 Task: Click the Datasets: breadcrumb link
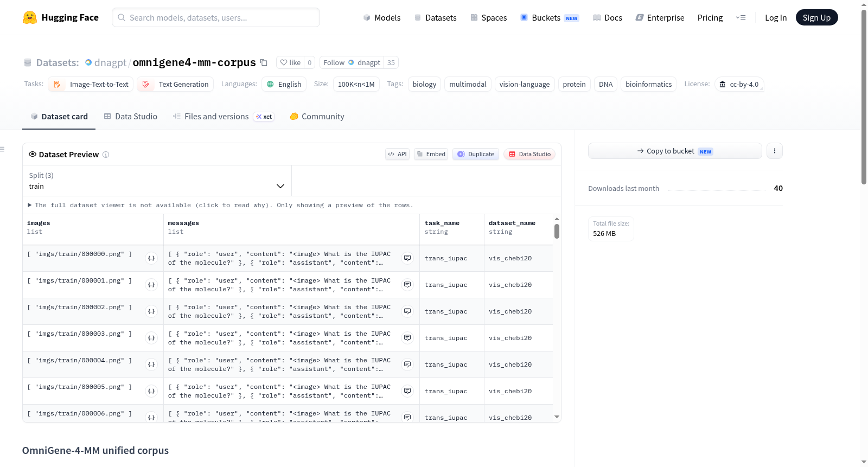click(x=58, y=62)
